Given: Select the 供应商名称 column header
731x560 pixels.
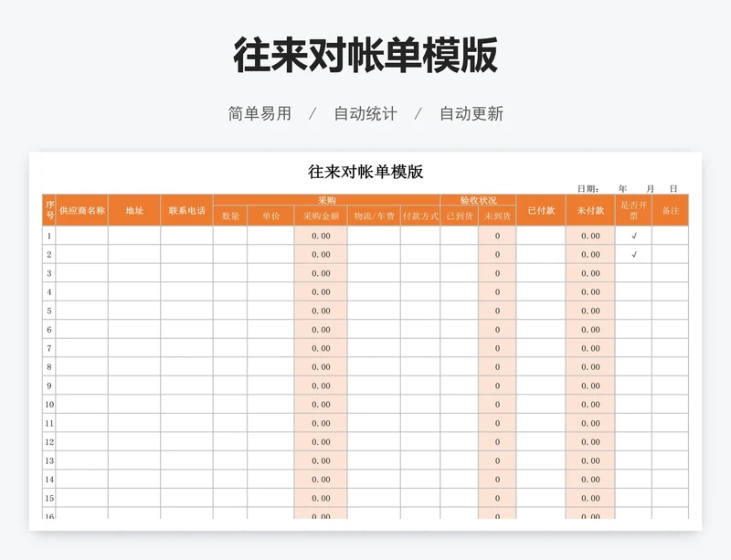Looking at the screenshot, I should coord(81,210).
